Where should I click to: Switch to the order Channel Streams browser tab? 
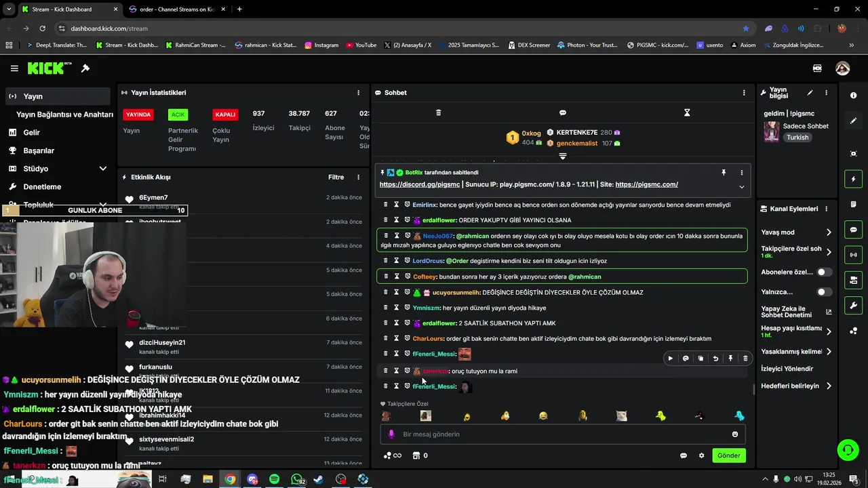[177, 9]
